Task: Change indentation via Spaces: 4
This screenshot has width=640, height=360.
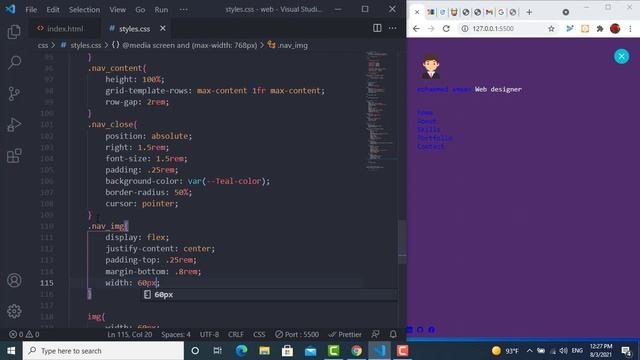Action: [176, 334]
